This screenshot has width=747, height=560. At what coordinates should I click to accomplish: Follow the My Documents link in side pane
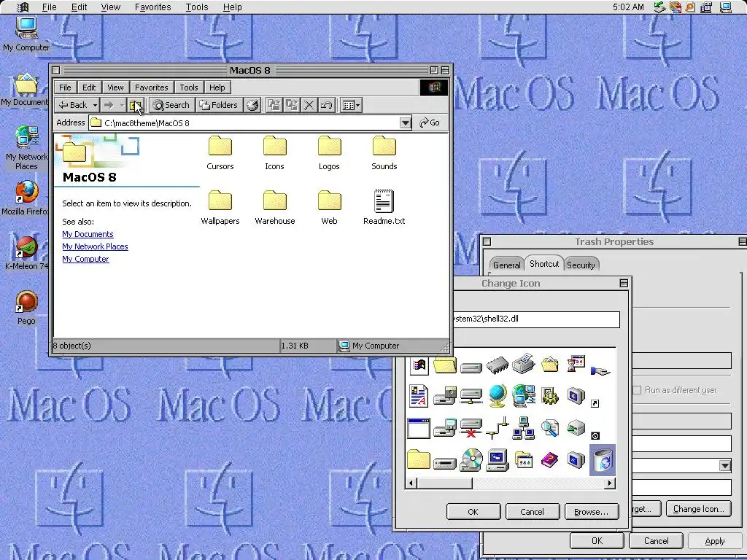88,234
